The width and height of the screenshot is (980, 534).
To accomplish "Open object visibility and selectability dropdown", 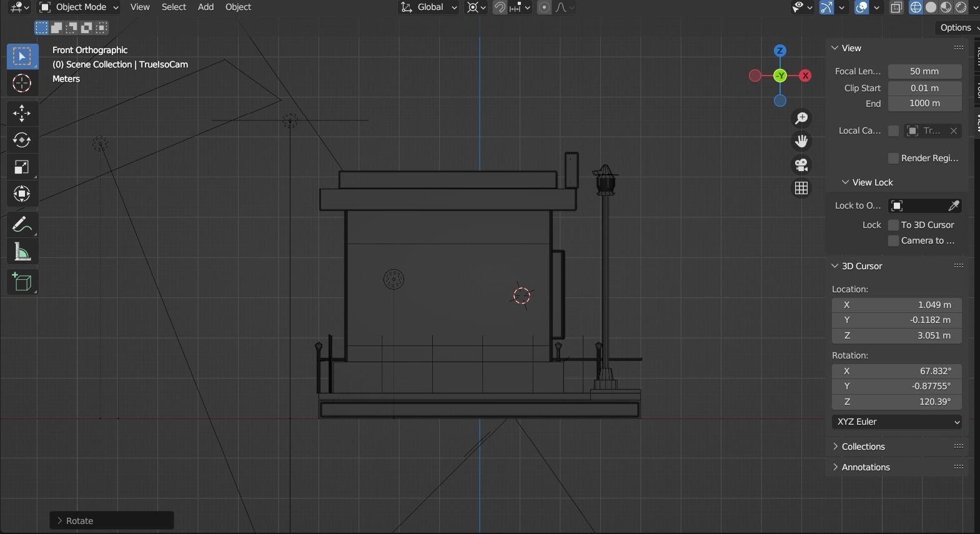I will point(802,7).
